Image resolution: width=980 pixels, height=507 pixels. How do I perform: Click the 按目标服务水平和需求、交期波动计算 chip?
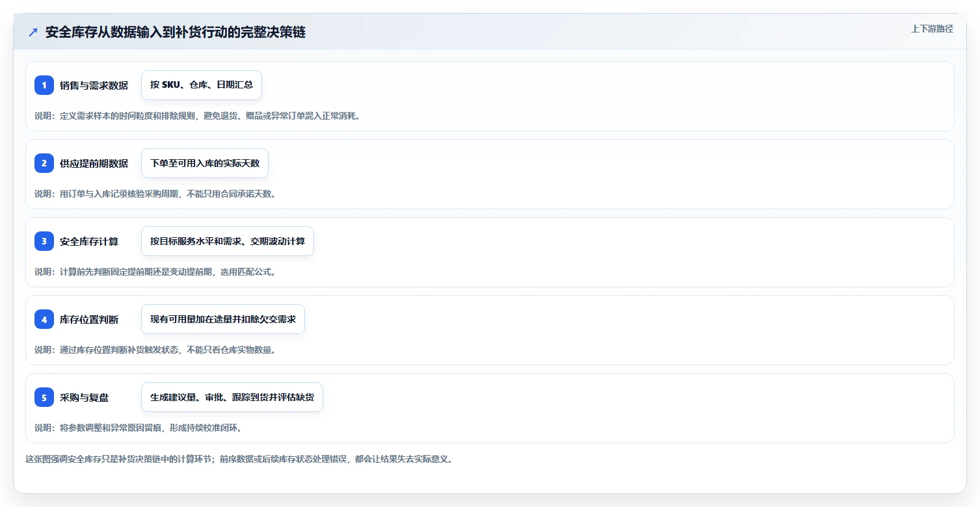[228, 241]
